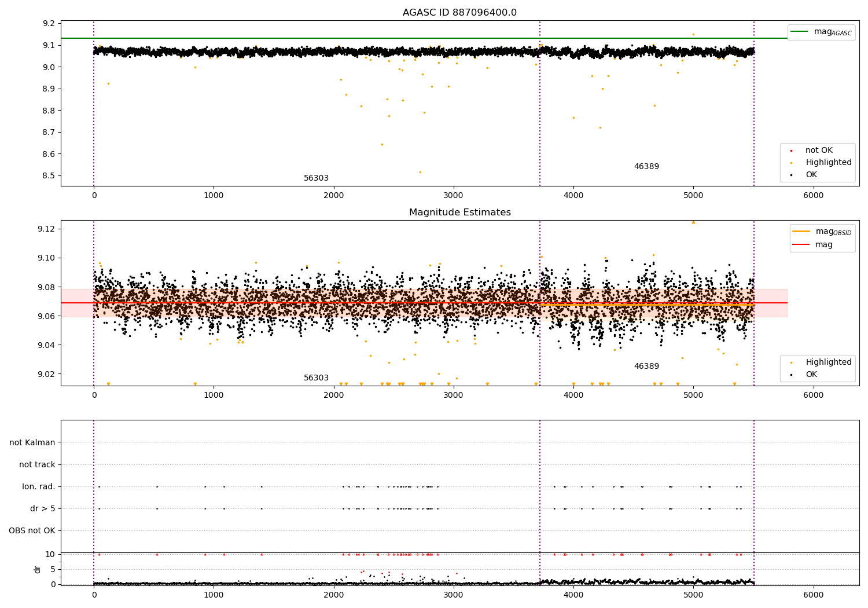The width and height of the screenshot is (868, 608).
Task: Click the 'not track' row label
Action: (x=37, y=464)
